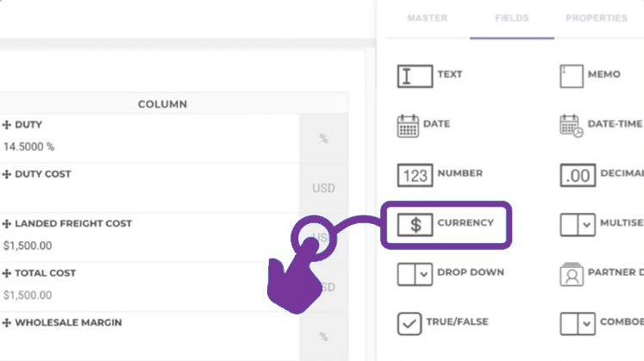Image resolution: width=644 pixels, height=361 pixels.
Task: Select the Memo field icon
Action: click(x=570, y=76)
